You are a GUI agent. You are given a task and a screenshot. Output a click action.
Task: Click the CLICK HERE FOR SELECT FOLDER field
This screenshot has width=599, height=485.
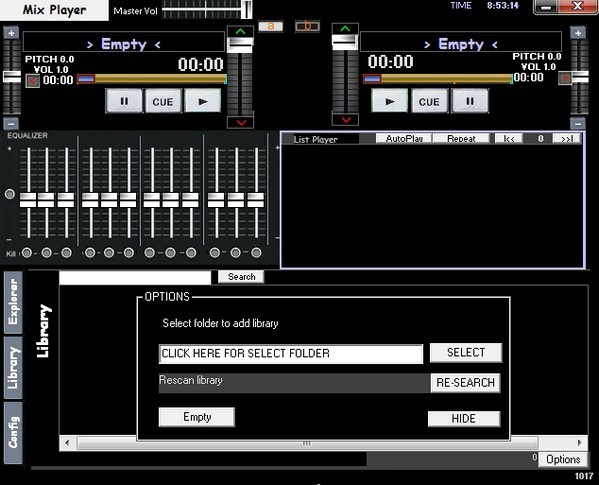coord(291,354)
